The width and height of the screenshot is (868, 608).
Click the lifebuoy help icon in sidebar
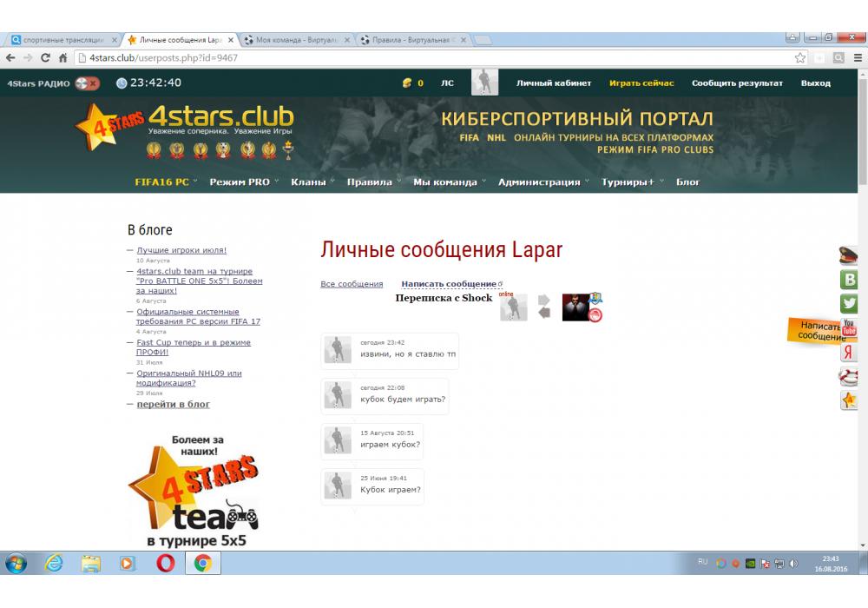click(x=849, y=377)
